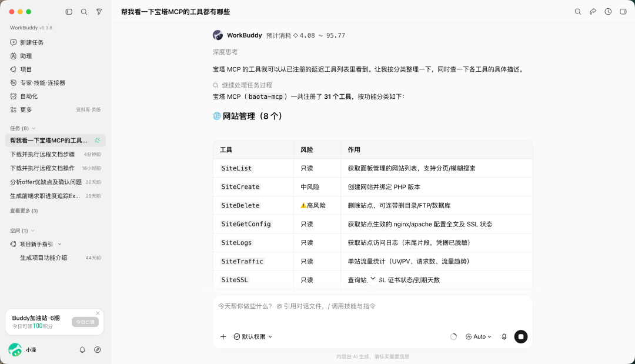
Task: Click the 今日已领 button
Action: click(x=85, y=322)
